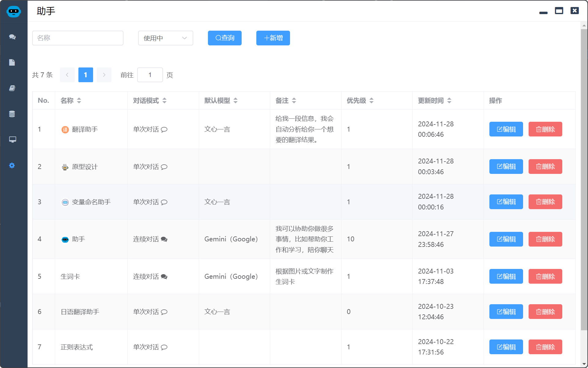This screenshot has height=368, width=588.
Task: Click 文心一言 model in 变量命名助手 row
Action: [217, 202]
